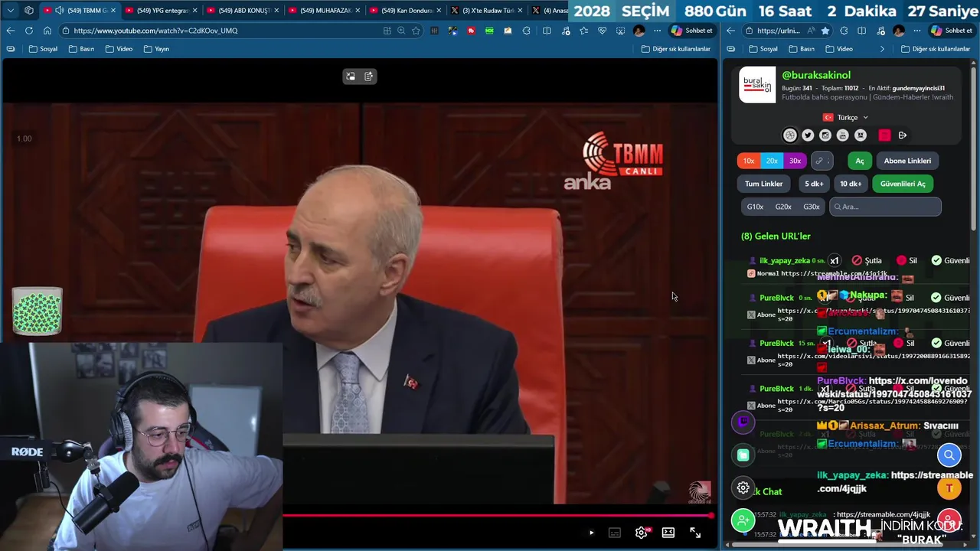This screenshot has height=551, width=980.
Task: Toggle theater mode on the video
Action: tap(668, 533)
